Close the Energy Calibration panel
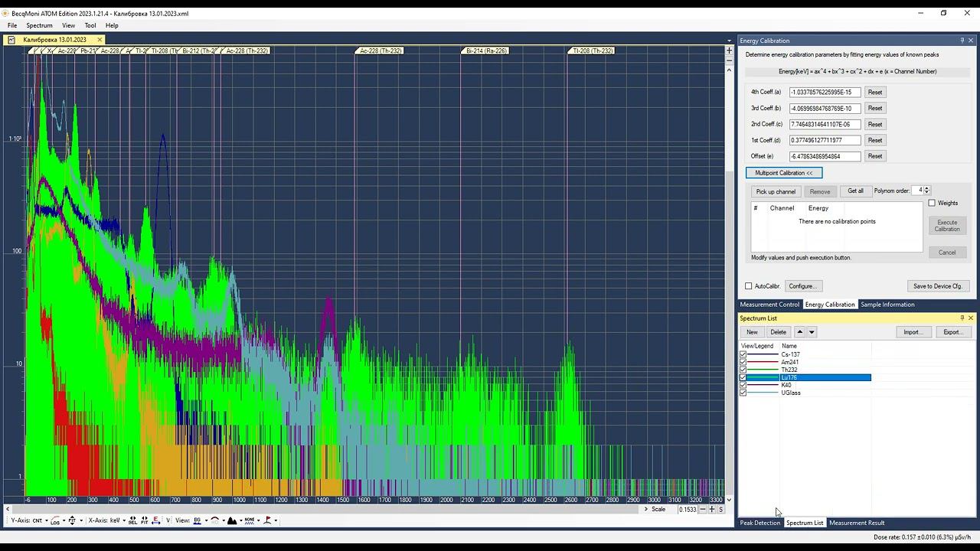Image resolution: width=980 pixels, height=551 pixels. [971, 41]
